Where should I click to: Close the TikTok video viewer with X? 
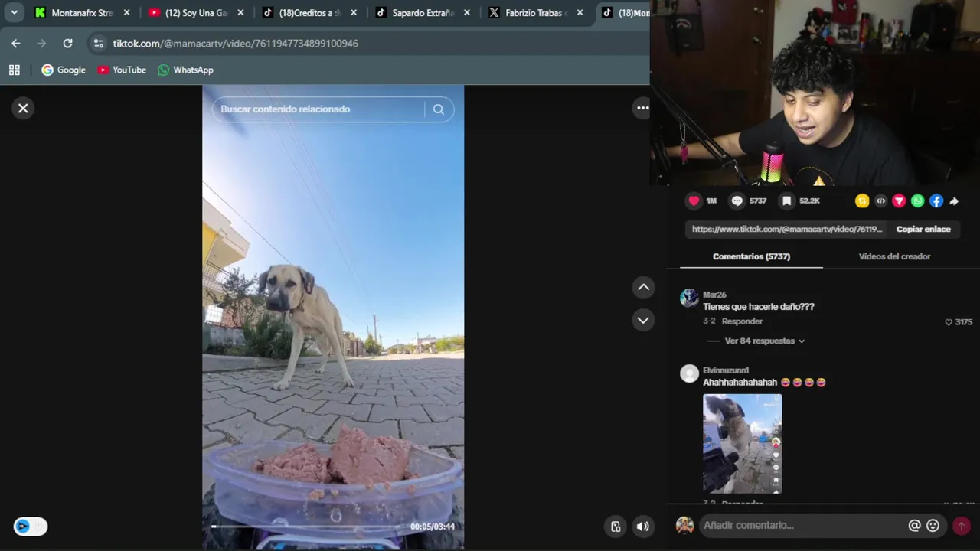click(x=23, y=109)
